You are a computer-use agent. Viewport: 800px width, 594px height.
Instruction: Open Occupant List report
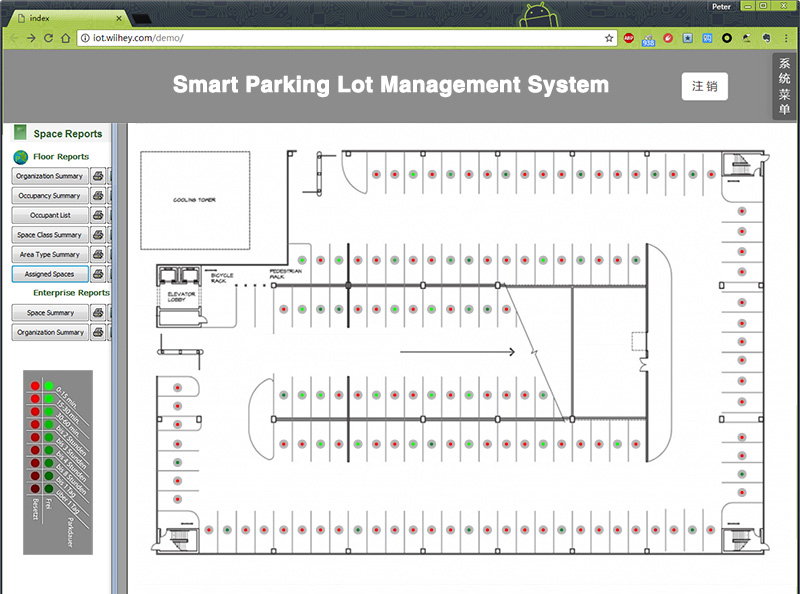[50, 215]
